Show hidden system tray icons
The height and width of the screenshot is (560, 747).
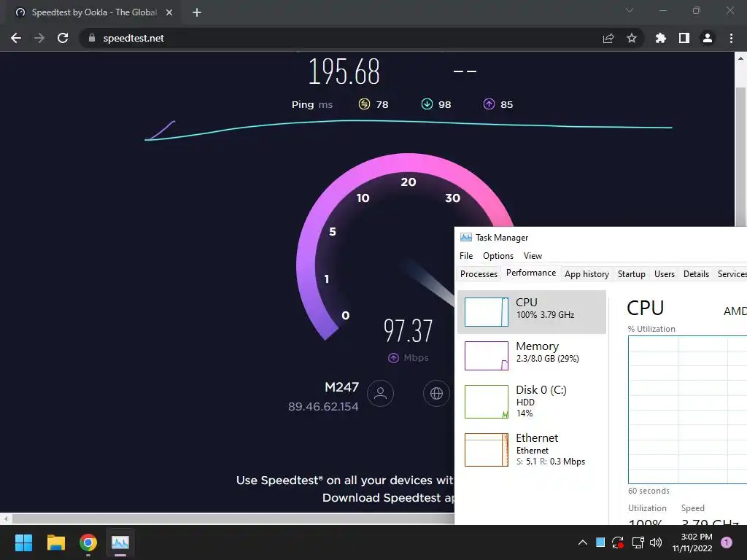pyautogui.click(x=583, y=542)
